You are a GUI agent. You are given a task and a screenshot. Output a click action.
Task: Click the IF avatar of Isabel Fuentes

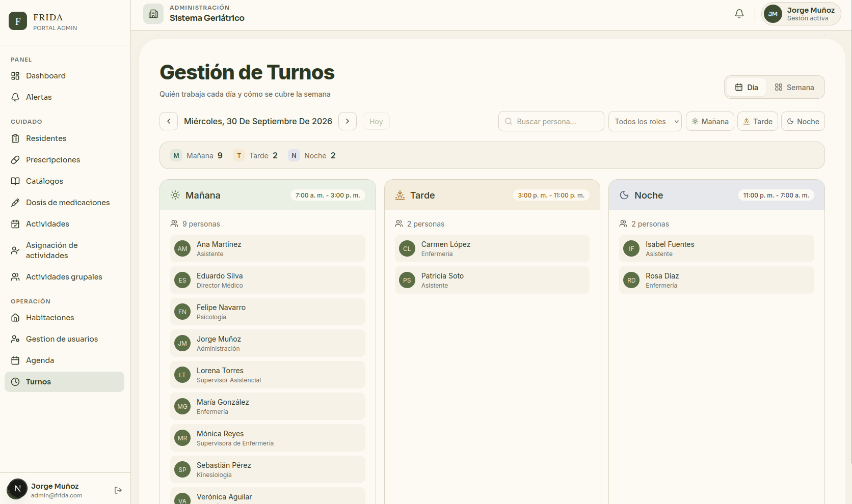click(x=631, y=248)
